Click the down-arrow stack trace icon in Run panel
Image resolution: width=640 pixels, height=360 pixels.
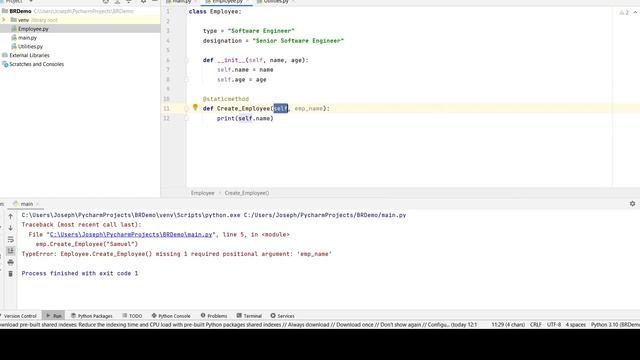pos(11,228)
